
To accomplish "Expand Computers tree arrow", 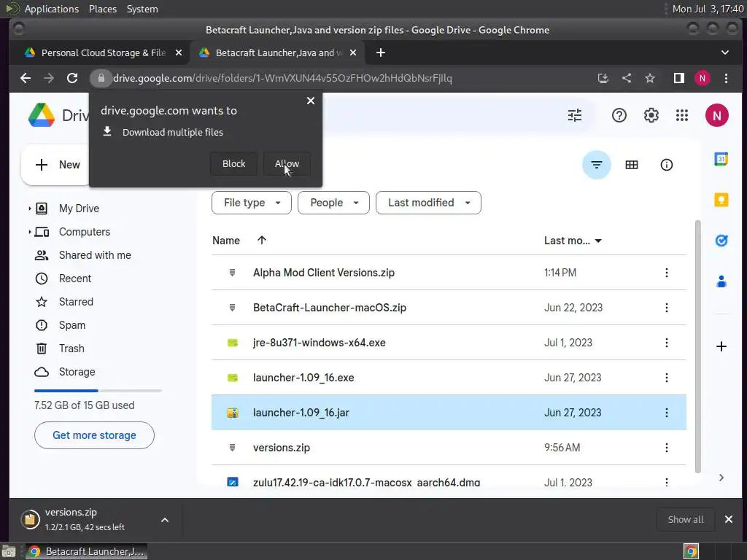I will (x=29, y=232).
